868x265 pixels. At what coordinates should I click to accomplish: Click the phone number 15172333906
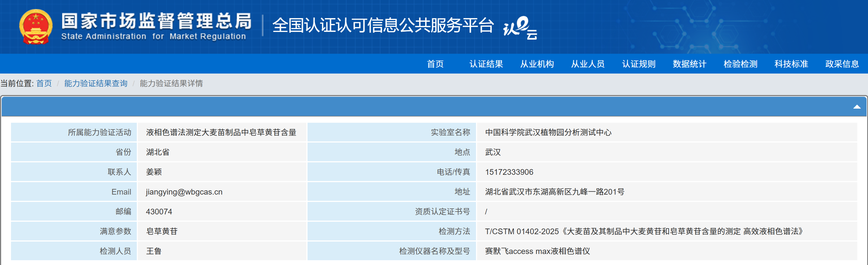coord(509,172)
